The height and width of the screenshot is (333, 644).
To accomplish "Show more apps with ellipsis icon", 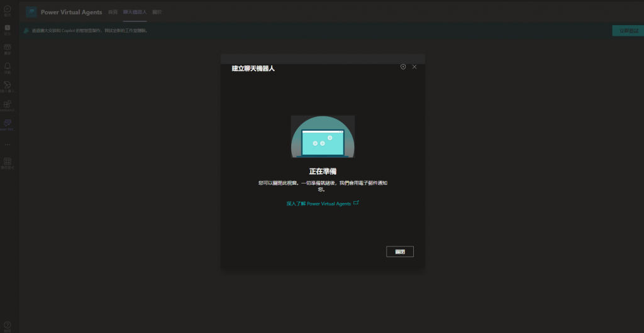I will [x=8, y=145].
